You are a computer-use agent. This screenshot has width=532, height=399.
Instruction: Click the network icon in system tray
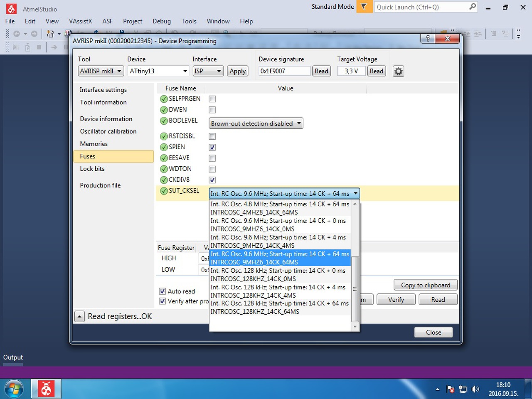tap(463, 389)
